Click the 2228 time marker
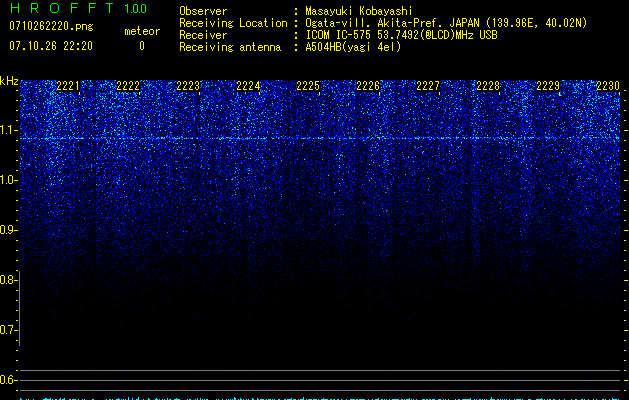Screen dimensions: 629x400 tap(488, 86)
